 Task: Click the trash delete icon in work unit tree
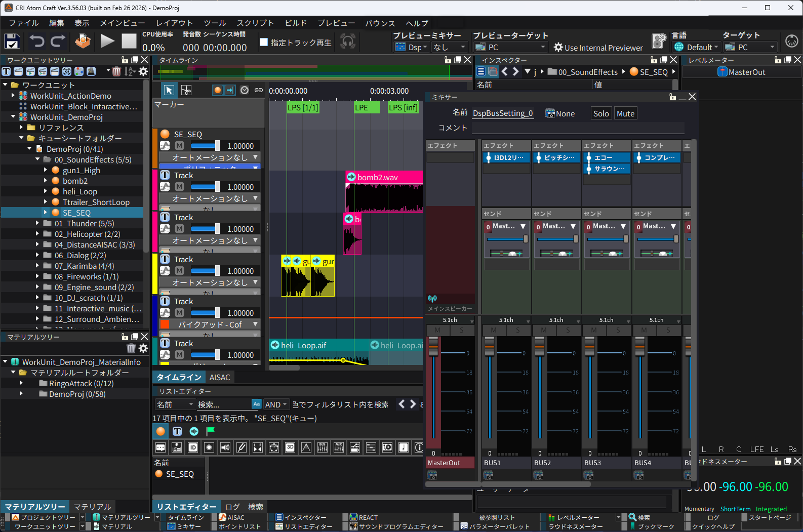116,71
